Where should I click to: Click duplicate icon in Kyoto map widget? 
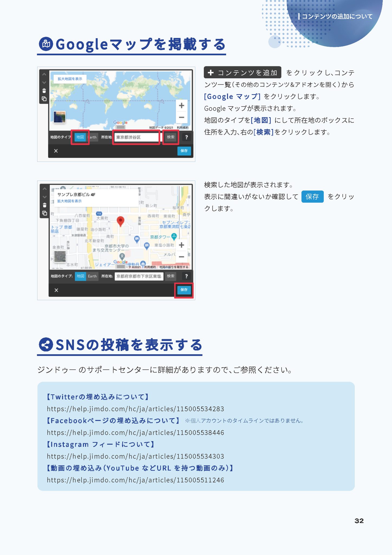coord(45,213)
